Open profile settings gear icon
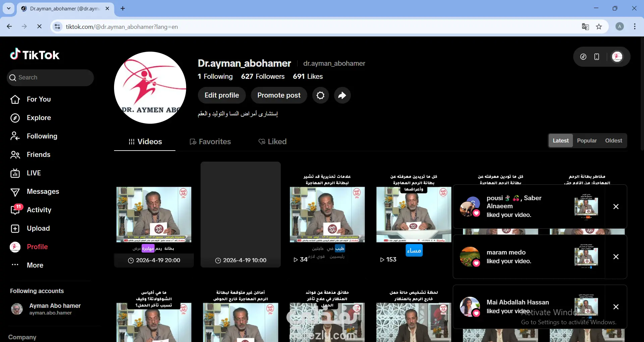The image size is (644, 342). tap(321, 95)
